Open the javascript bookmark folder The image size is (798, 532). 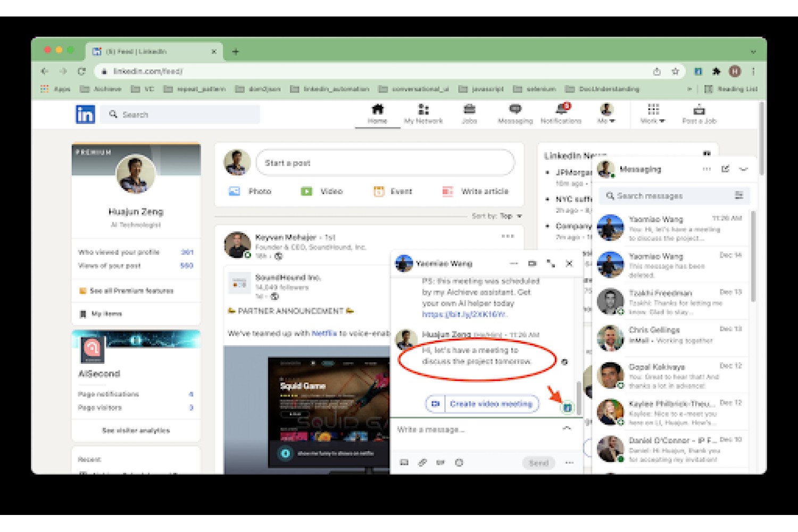(x=481, y=89)
